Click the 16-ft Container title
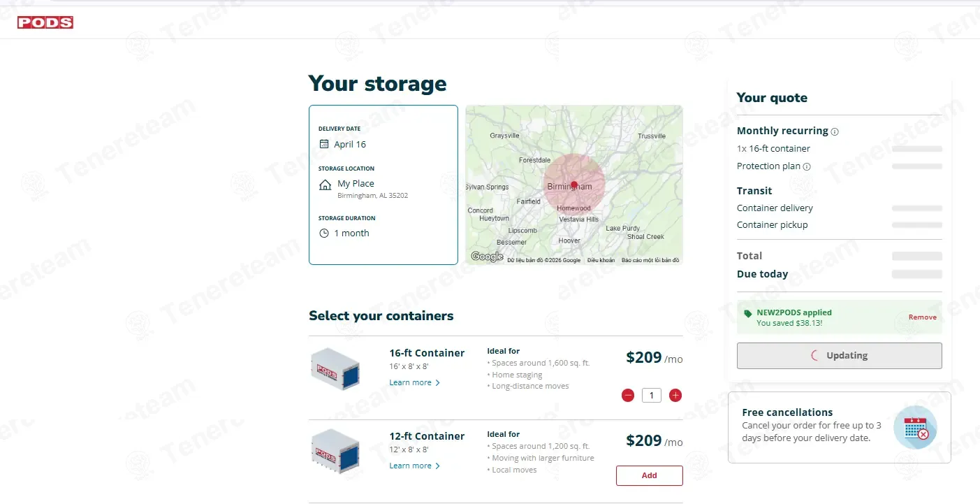 pos(427,353)
